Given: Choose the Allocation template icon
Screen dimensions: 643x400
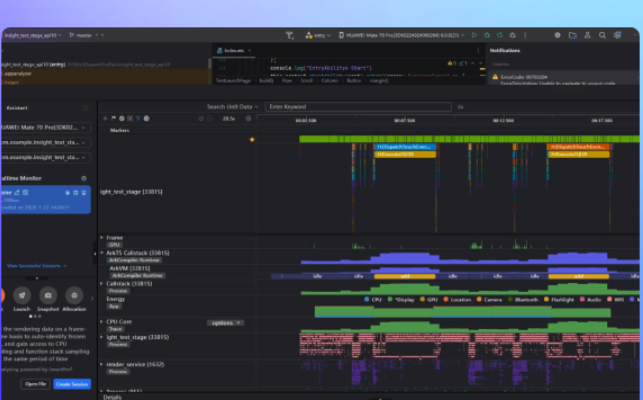Looking at the screenshot, I should click(x=73, y=295).
